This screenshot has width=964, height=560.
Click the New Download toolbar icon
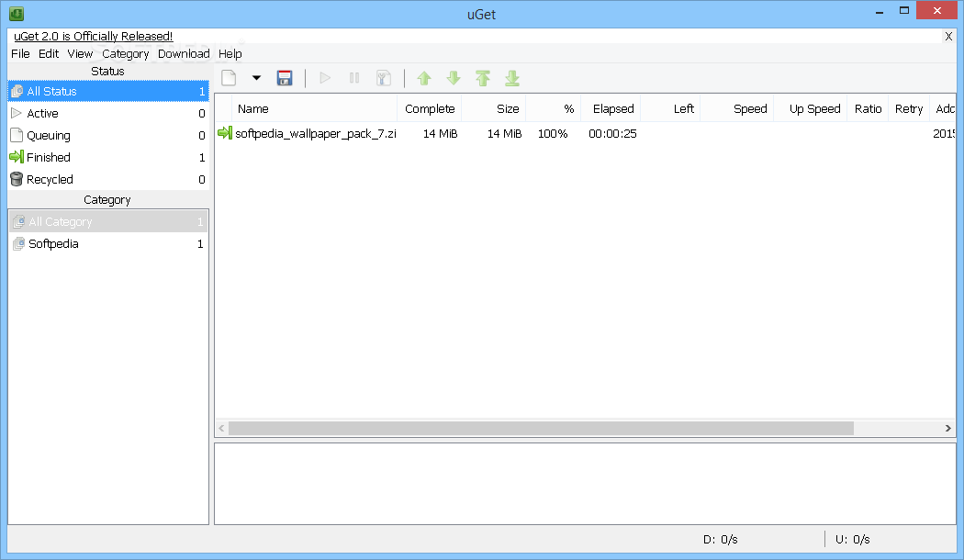229,78
